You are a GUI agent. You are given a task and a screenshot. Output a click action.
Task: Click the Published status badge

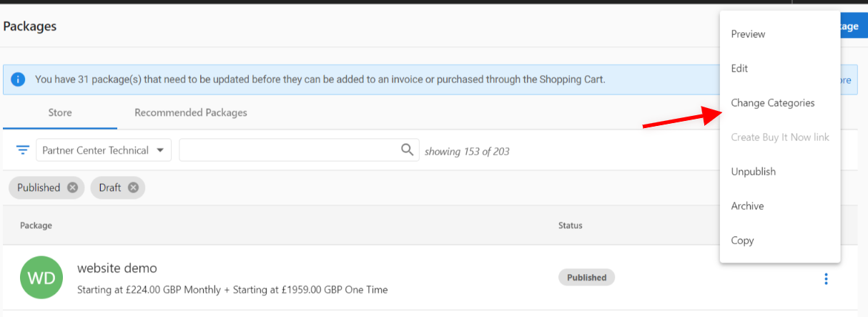586,278
